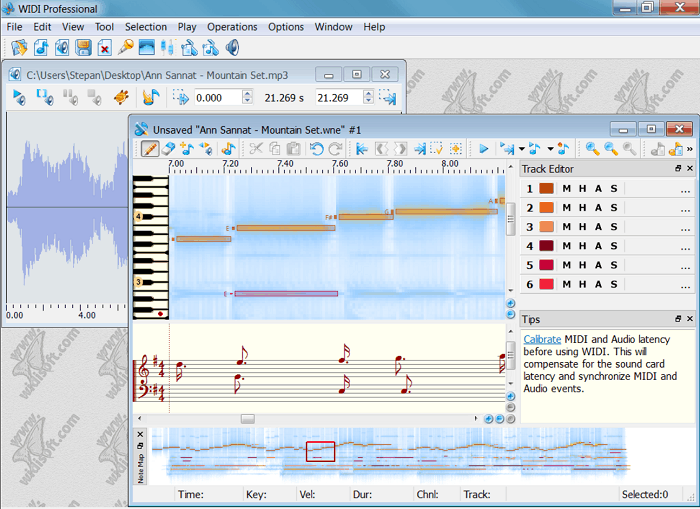
Task: Close the Track Editor panel
Action: tap(690, 168)
